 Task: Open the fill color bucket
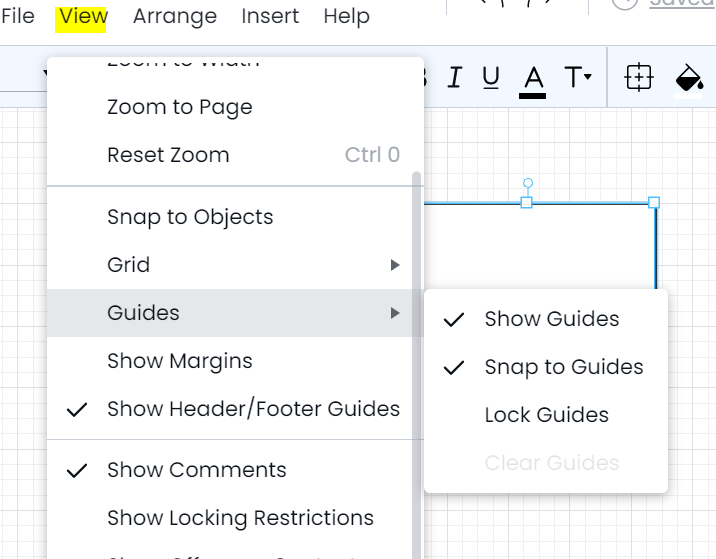click(689, 80)
